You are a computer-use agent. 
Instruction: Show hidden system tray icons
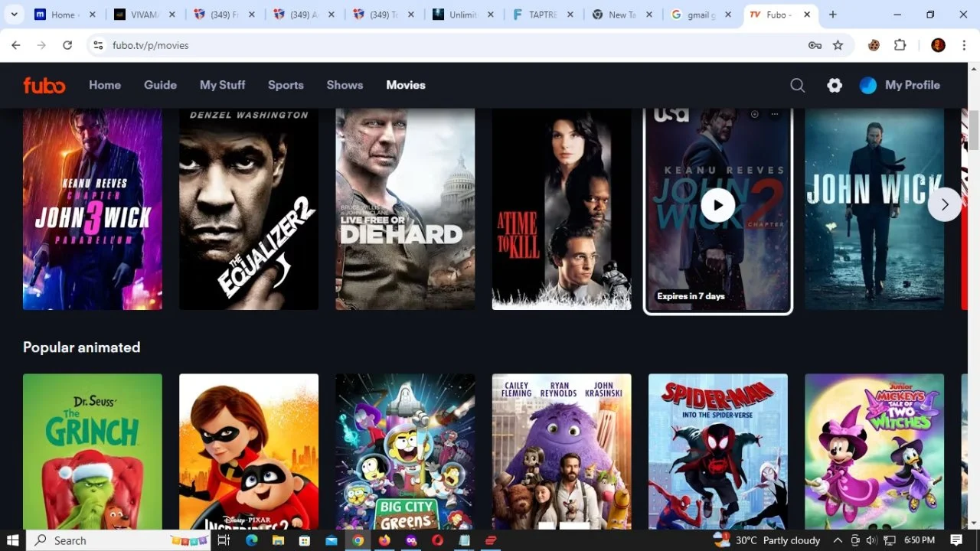click(x=838, y=540)
